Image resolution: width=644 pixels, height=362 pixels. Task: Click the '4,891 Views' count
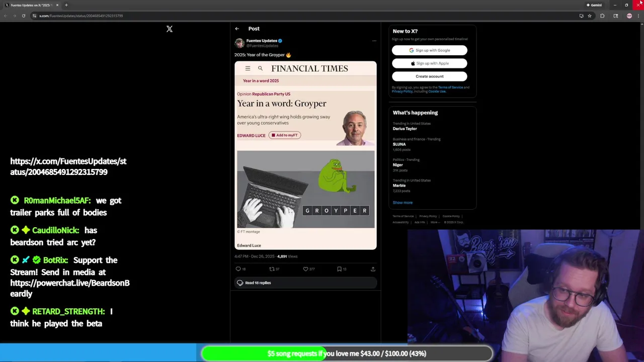point(287,256)
